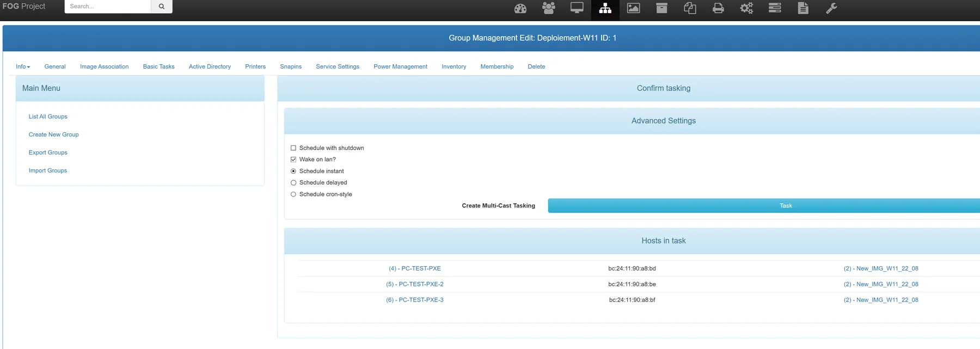This screenshot has height=349, width=980.
Task: Focus the Search input field
Action: pyautogui.click(x=108, y=7)
